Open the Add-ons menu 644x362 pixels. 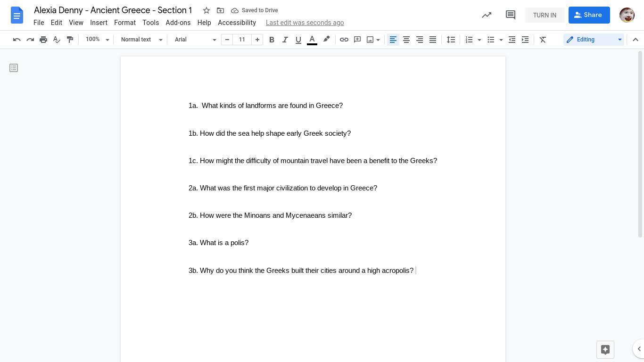pos(178,23)
